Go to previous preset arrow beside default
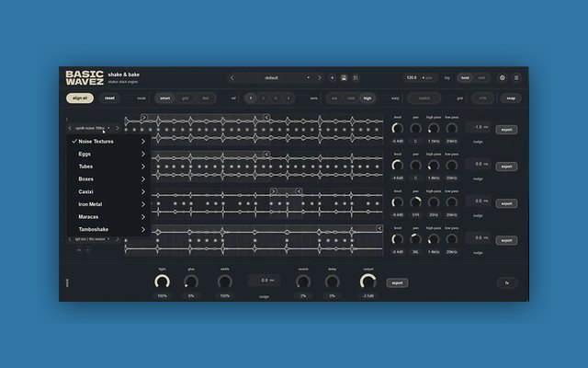 coord(232,77)
